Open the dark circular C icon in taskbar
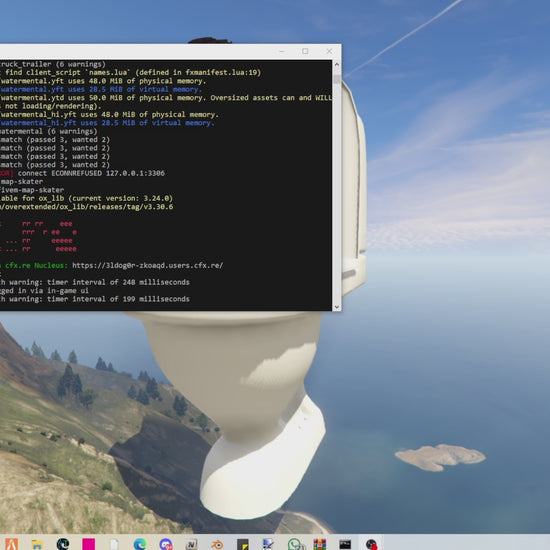This screenshot has height=550, width=550. (63, 544)
